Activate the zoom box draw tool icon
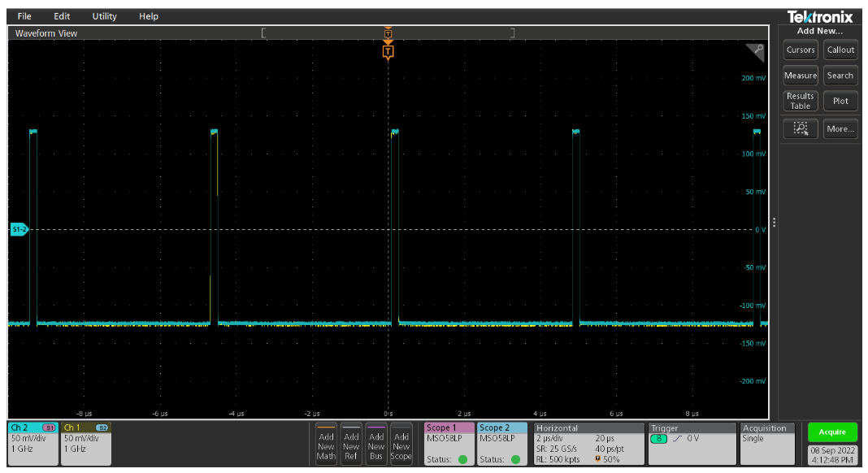The width and height of the screenshot is (868, 473). coord(801,128)
